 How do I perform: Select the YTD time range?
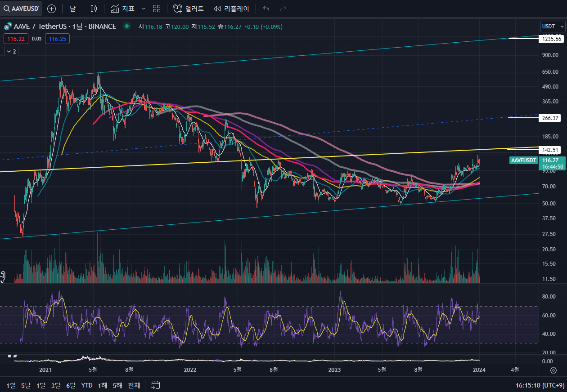(87, 385)
